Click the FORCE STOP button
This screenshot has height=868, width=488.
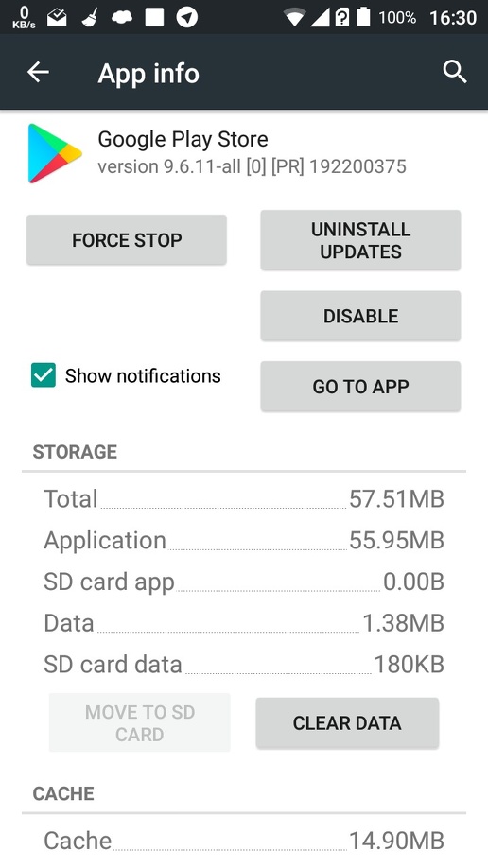click(127, 240)
